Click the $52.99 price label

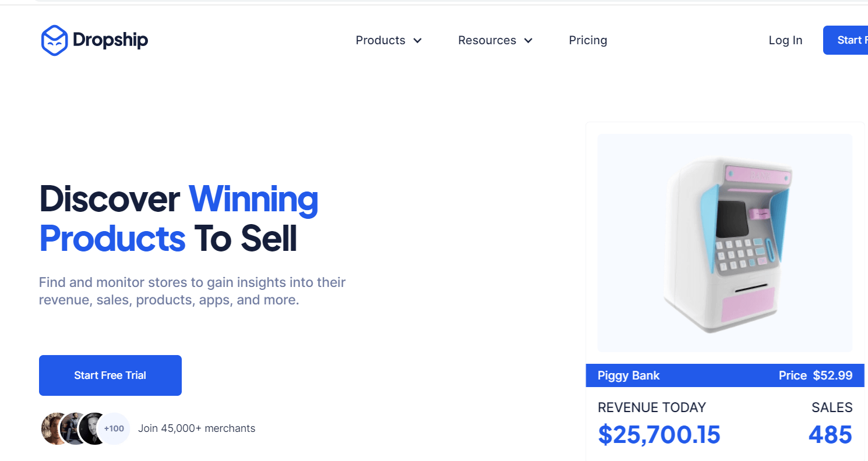pyautogui.click(x=832, y=375)
